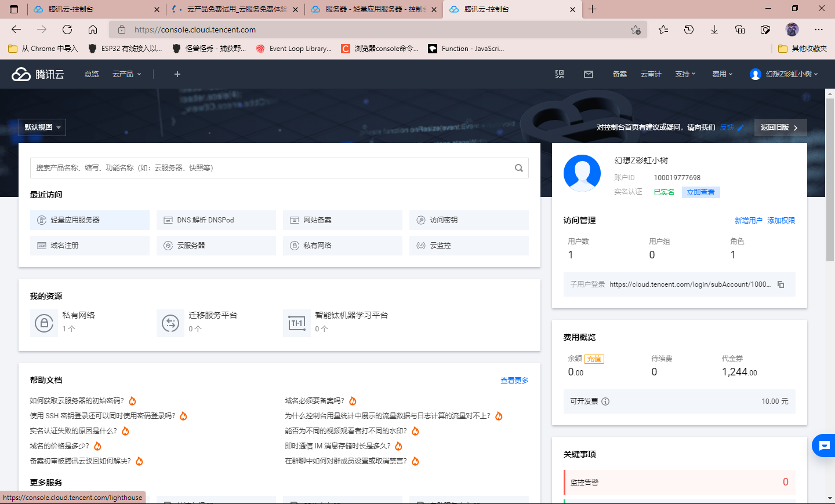Switch to the 服务器 - 轻量应用服务器 tab

click(375, 9)
